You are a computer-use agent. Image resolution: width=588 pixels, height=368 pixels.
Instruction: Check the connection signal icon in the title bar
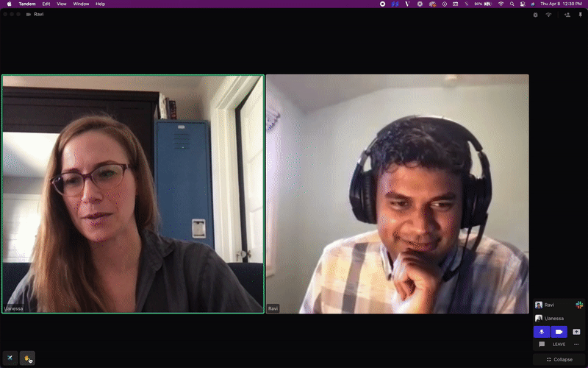pyautogui.click(x=548, y=14)
